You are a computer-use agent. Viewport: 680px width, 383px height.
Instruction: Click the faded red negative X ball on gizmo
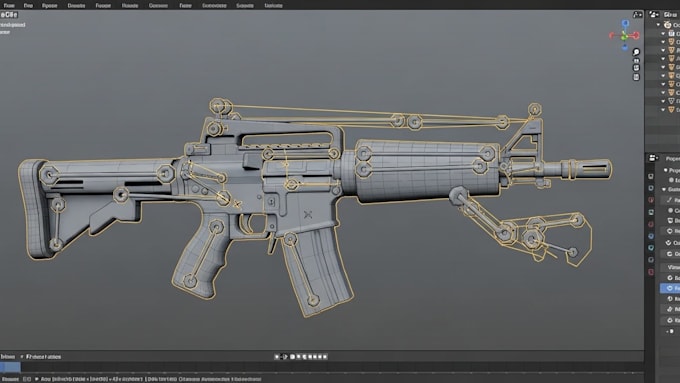(612, 36)
